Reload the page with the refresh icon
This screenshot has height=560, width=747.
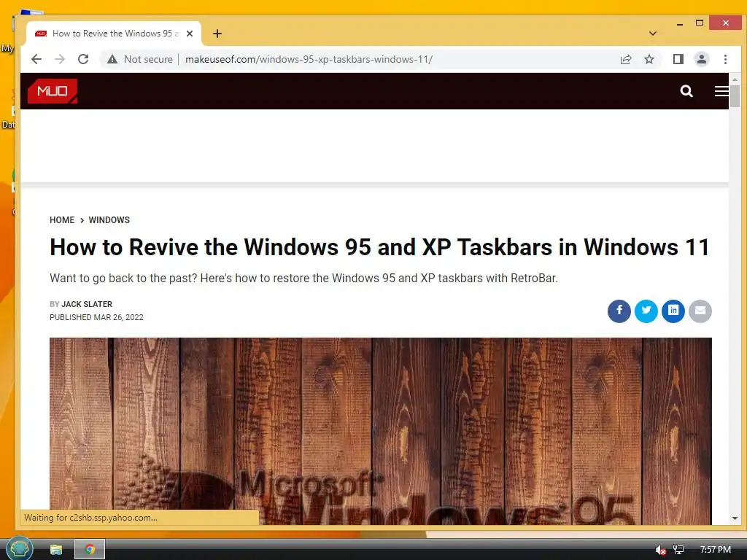pos(83,59)
